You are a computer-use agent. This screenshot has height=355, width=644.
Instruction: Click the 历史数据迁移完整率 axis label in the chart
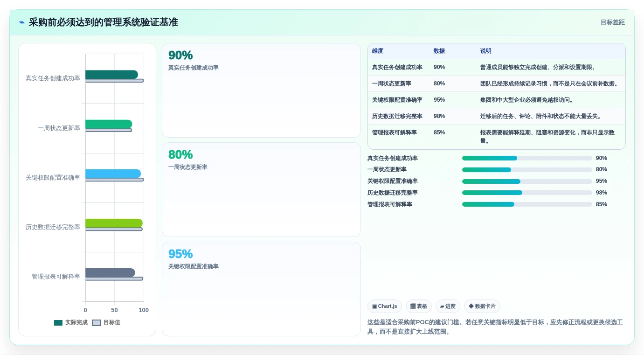pos(53,227)
